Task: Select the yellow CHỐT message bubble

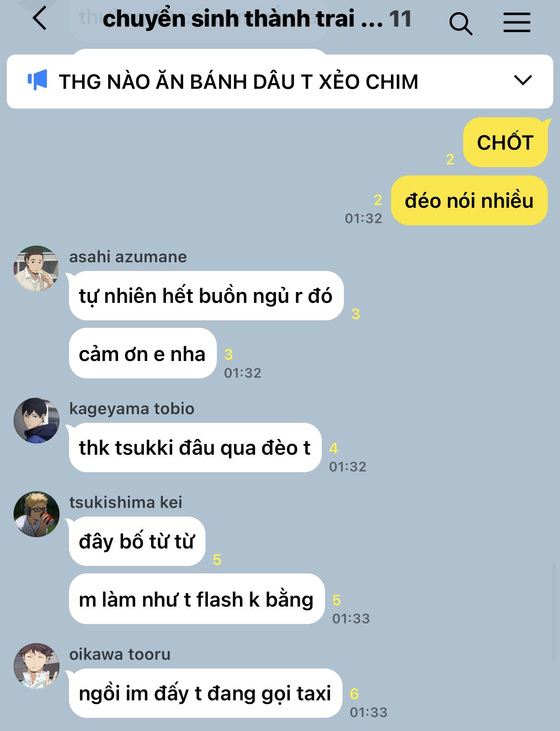Action: (x=505, y=142)
